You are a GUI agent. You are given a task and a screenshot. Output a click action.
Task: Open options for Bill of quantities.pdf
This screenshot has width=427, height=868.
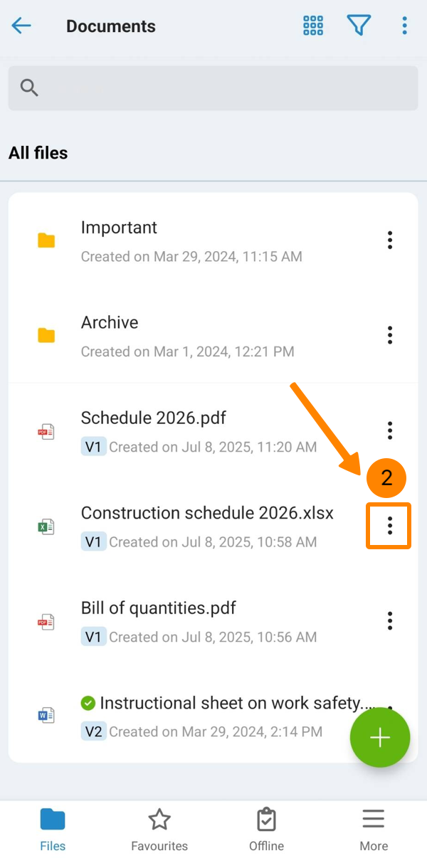coord(389,620)
